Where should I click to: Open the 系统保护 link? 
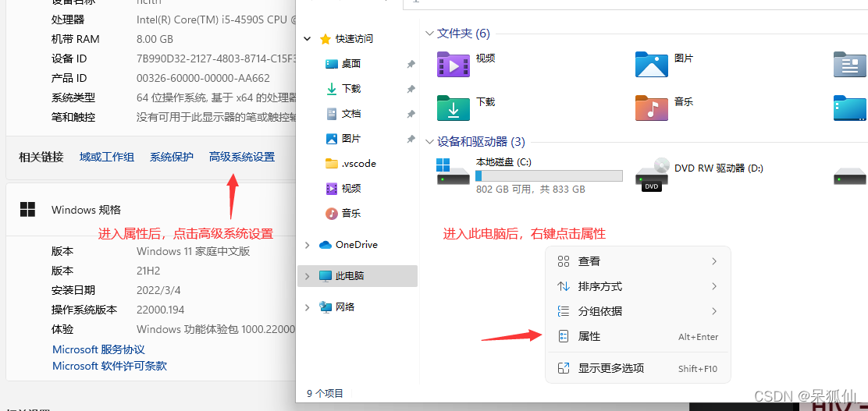click(172, 157)
